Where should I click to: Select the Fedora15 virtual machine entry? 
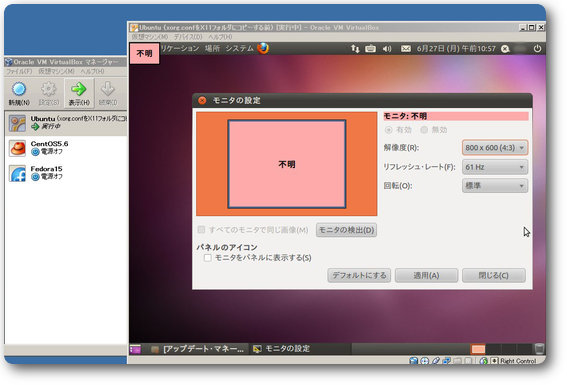tap(66, 173)
